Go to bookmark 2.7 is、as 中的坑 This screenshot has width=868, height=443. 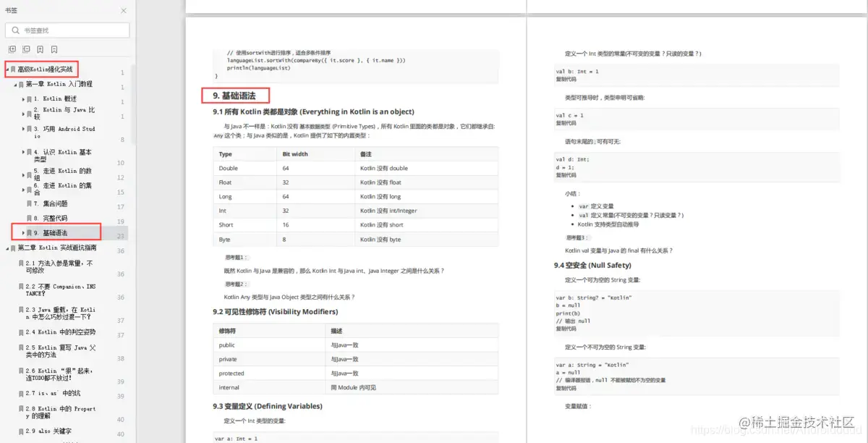click(53, 394)
